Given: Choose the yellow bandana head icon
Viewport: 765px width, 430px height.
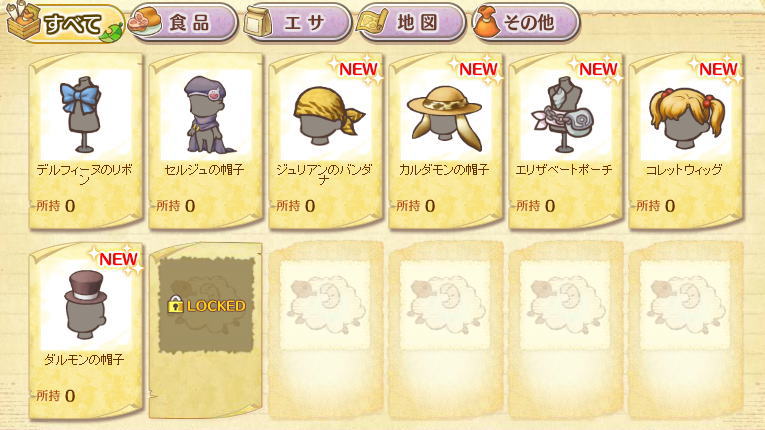Looking at the screenshot, I should pyautogui.click(x=329, y=115).
